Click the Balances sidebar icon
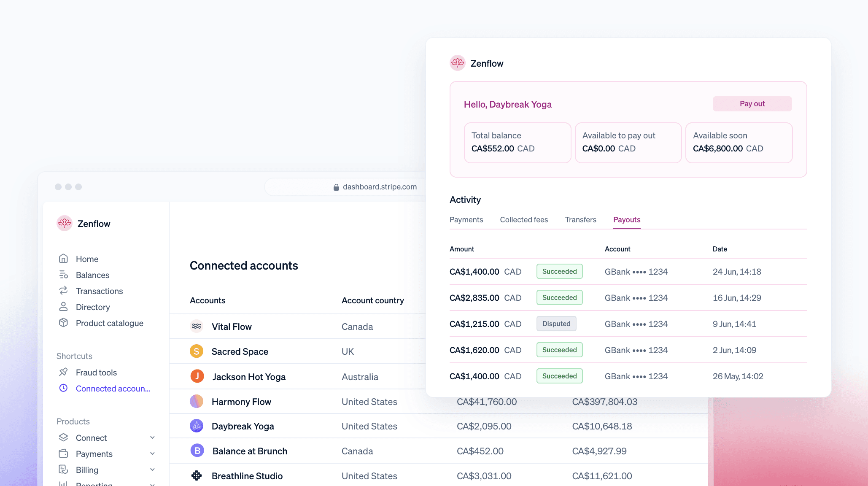This screenshot has width=868, height=486. click(63, 275)
